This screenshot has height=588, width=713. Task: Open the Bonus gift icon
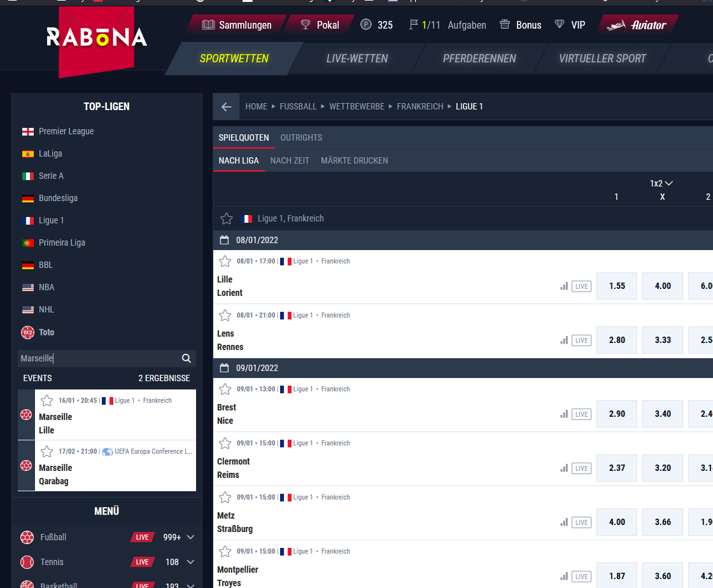coord(505,24)
